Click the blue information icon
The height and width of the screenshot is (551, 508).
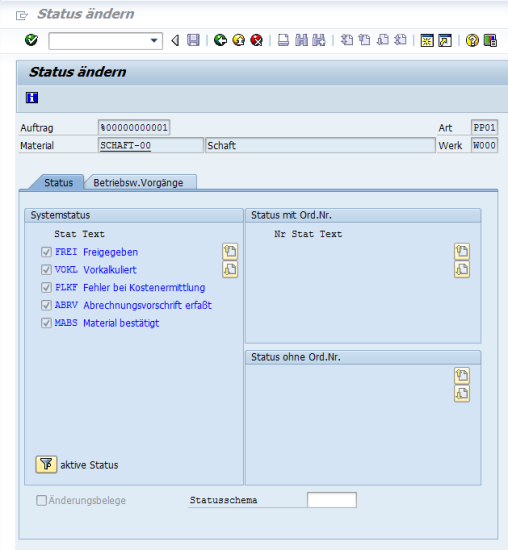[32, 97]
